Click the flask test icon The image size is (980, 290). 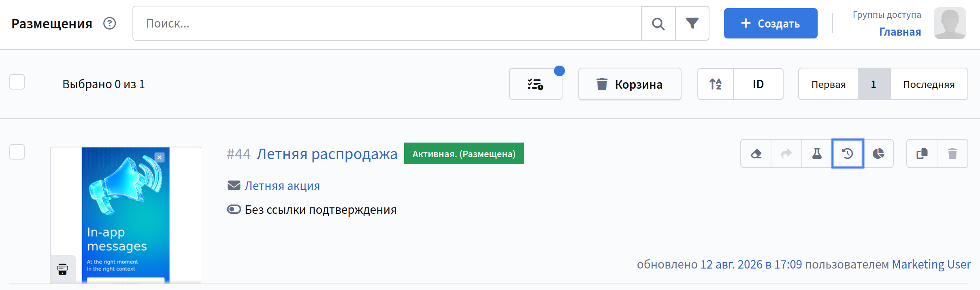pyautogui.click(x=817, y=154)
